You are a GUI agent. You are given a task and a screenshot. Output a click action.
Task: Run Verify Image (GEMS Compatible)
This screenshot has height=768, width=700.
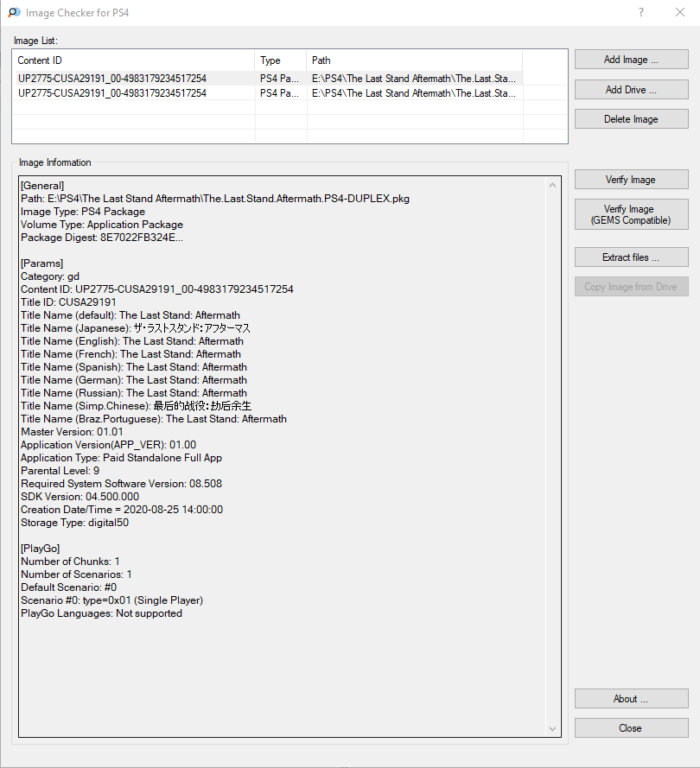632,214
